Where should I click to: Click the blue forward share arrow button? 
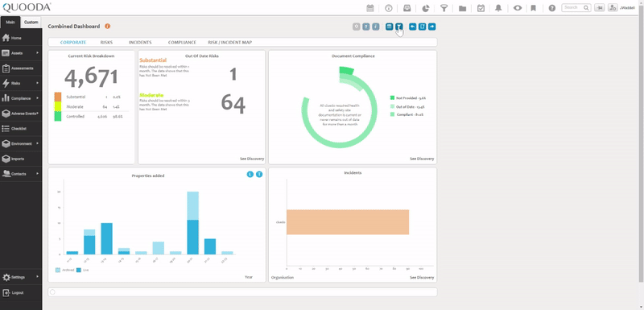(432, 27)
